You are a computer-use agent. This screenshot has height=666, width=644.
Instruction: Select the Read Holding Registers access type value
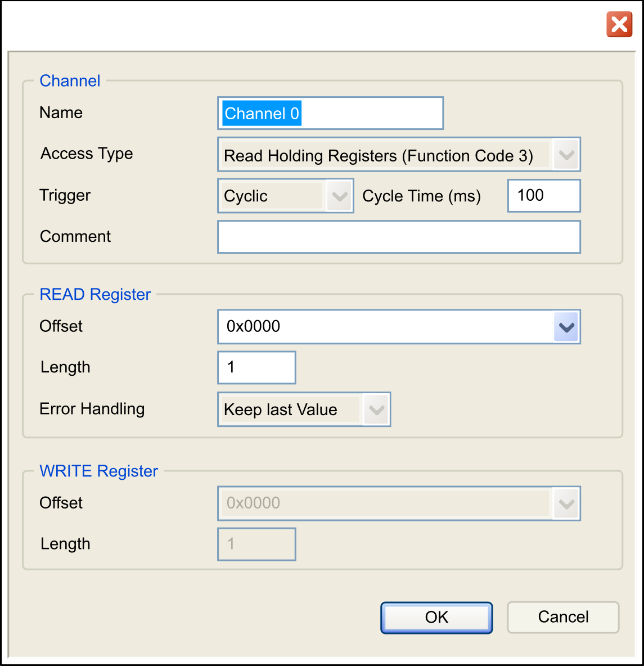coord(379,156)
